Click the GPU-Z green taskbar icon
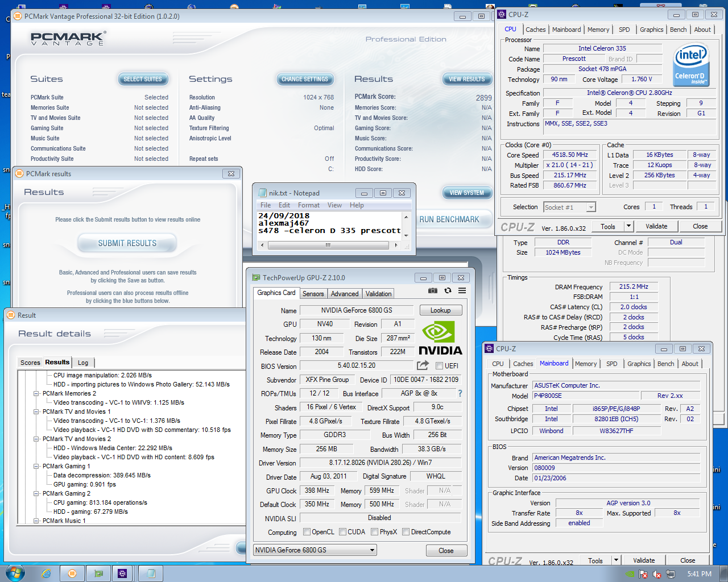The width and height of the screenshot is (728, 582). [98, 573]
